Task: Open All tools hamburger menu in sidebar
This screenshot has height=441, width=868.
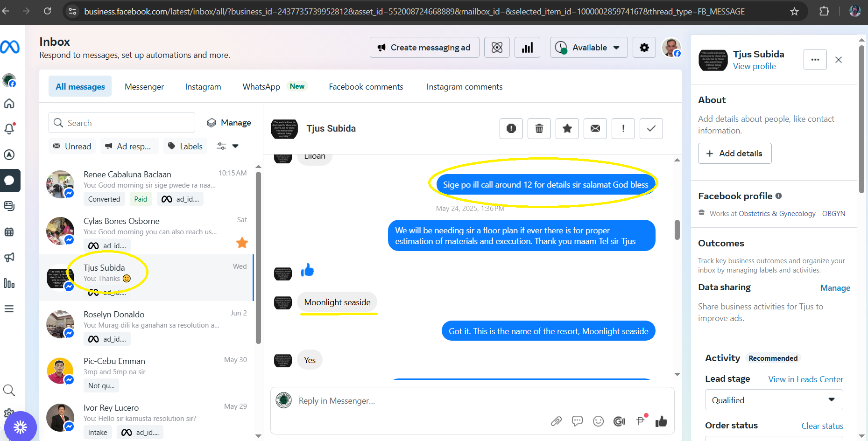Action: pos(9,309)
